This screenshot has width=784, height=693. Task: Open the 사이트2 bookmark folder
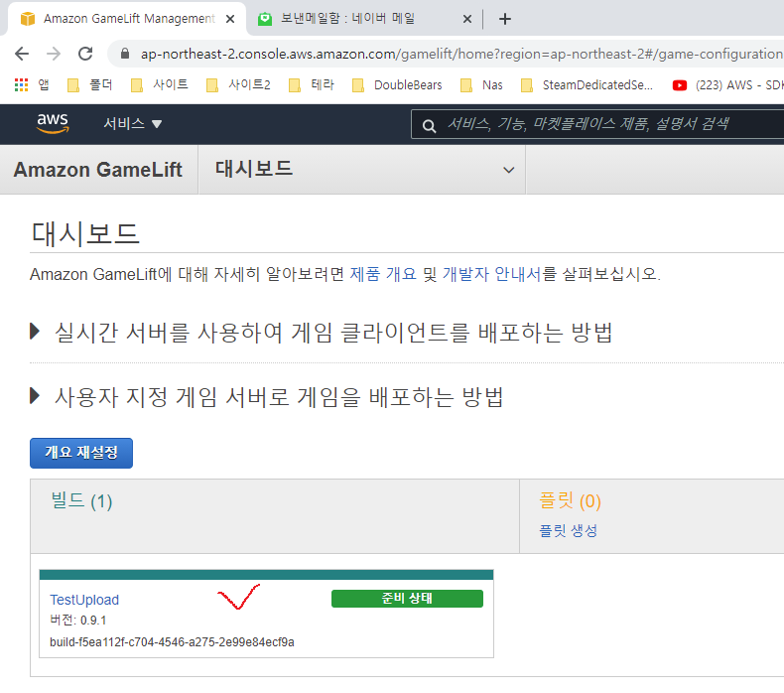click(238, 85)
